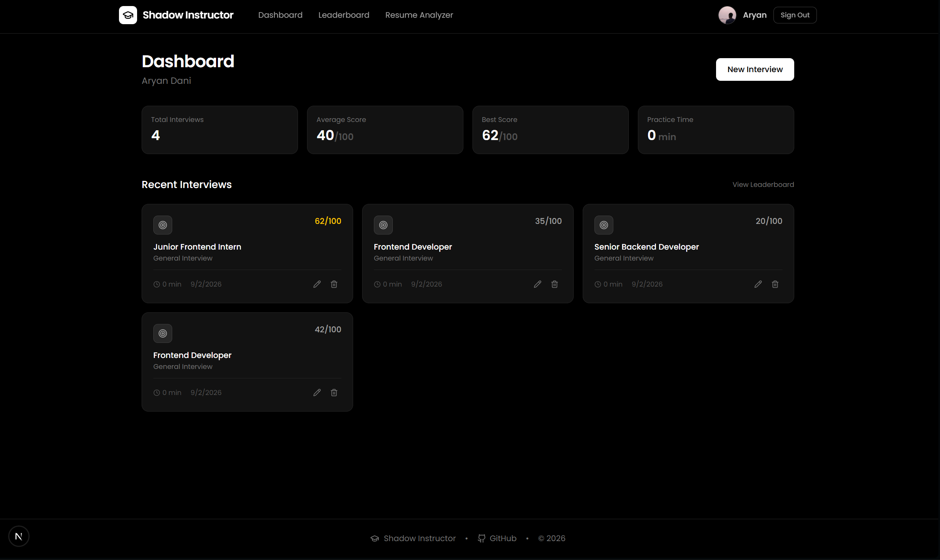Delete the Senior Backend Developer interview
Viewport: 940px width, 560px height.
(775, 284)
